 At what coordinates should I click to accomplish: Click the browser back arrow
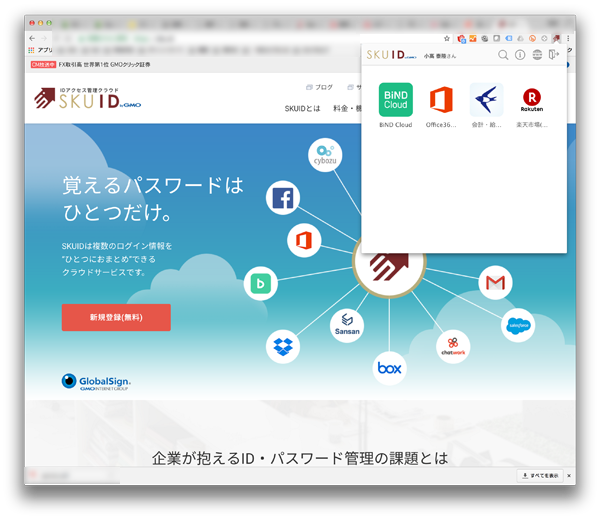tap(32, 38)
